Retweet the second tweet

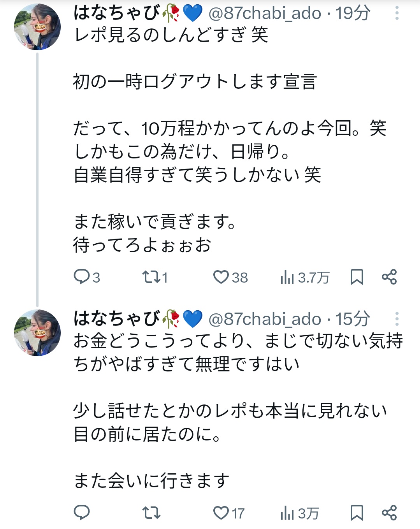coord(151,513)
